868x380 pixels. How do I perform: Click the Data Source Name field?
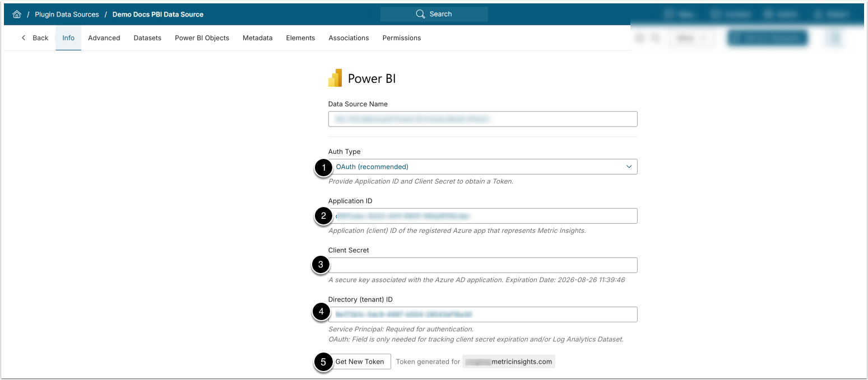click(x=482, y=119)
